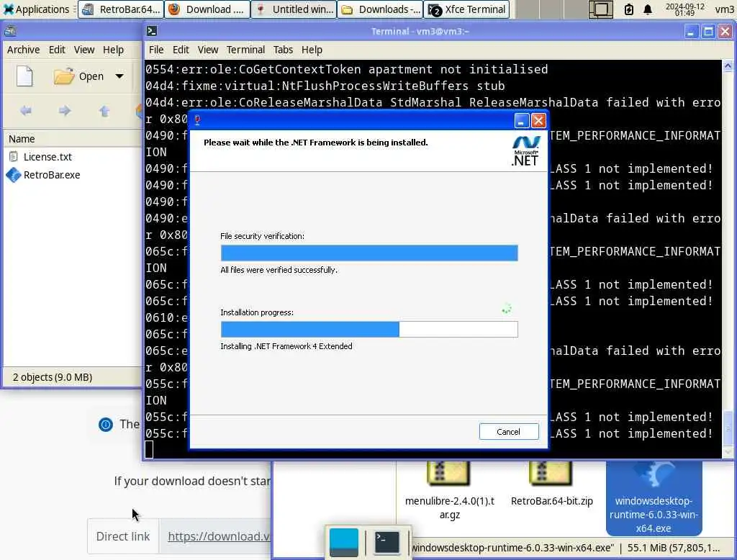Switch to Download Firefox taskbar window button
The image size is (737, 560).
pyautogui.click(x=207, y=9)
